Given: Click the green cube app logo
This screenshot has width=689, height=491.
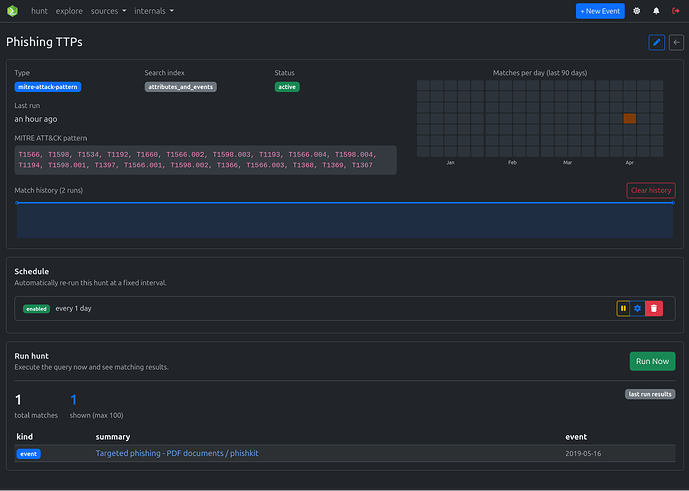Looking at the screenshot, I should [x=13, y=11].
